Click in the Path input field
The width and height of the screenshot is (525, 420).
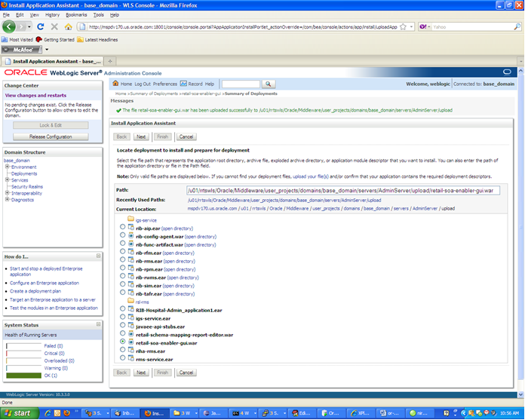click(343, 191)
